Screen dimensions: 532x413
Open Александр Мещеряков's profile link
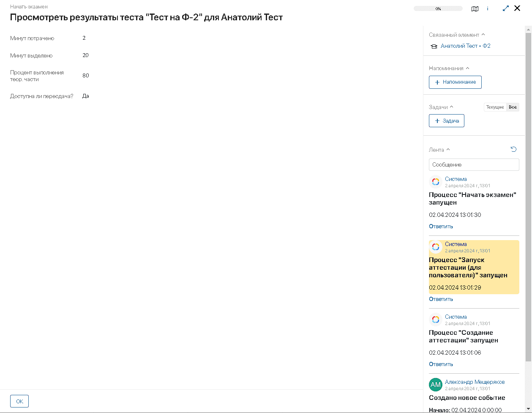coord(475,382)
